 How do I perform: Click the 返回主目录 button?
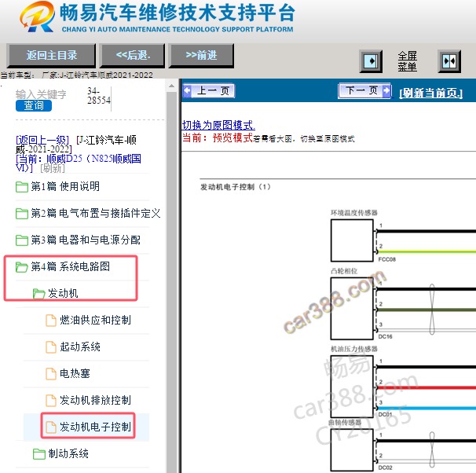pyautogui.click(x=51, y=55)
